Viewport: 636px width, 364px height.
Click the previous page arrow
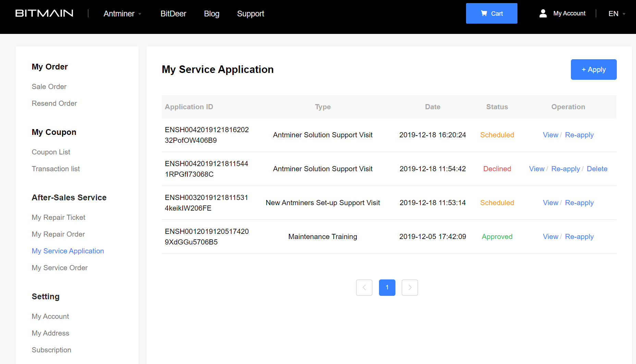click(x=364, y=288)
